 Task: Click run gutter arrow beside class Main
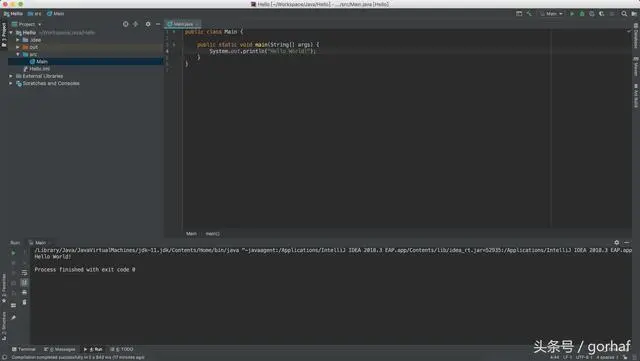[x=174, y=32]
